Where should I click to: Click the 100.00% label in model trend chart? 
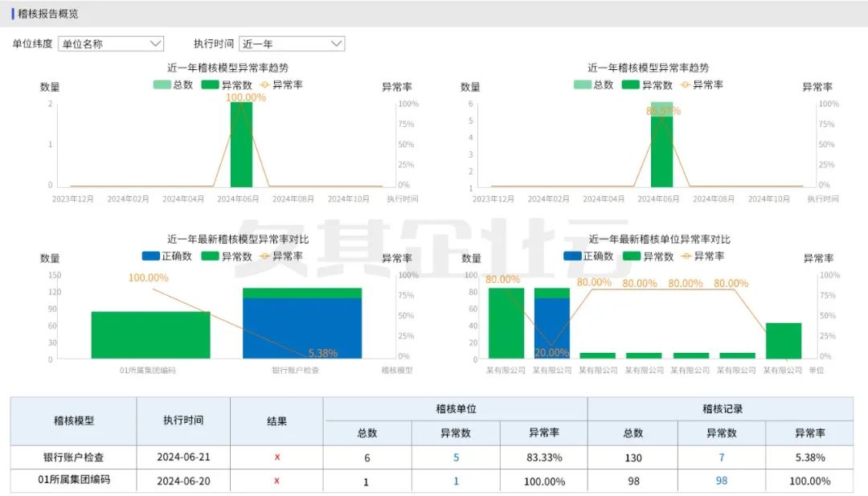click(x=246, y=97)
